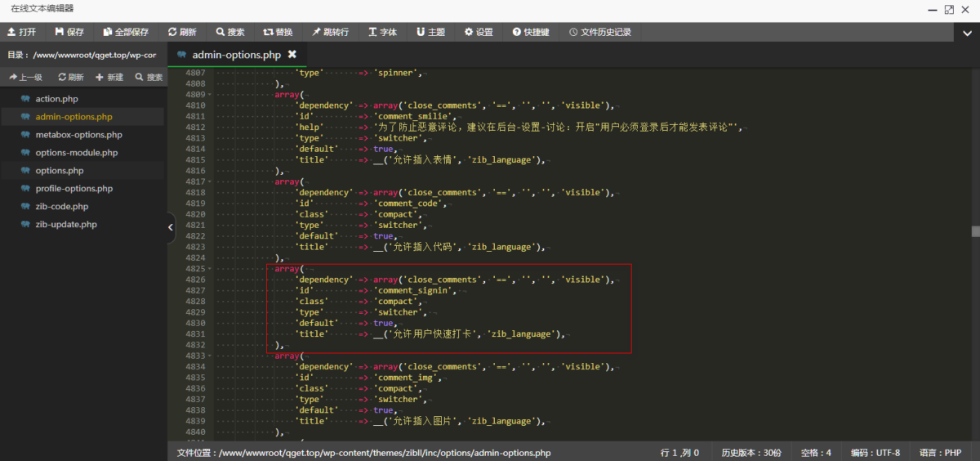Click the 刷新 (Refresh) toolbar icon
Viewport: 980px width, 461px height.
coord(172,32)
